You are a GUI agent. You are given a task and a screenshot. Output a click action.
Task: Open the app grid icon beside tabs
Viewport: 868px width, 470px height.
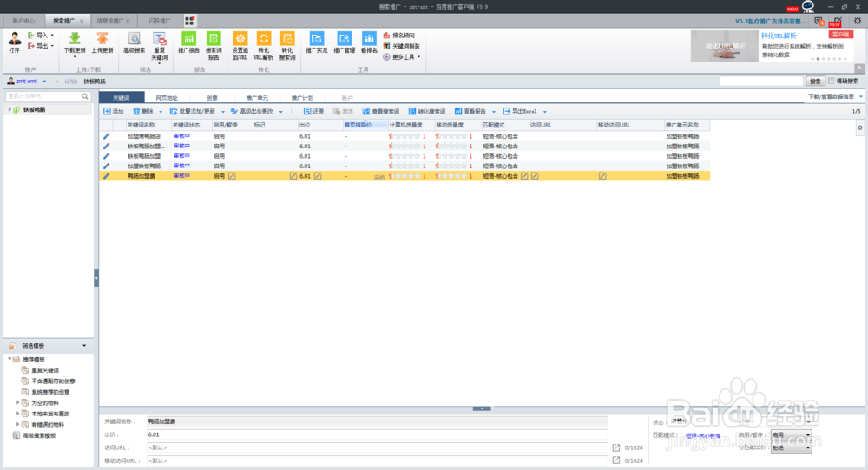[x=189, y=21]
